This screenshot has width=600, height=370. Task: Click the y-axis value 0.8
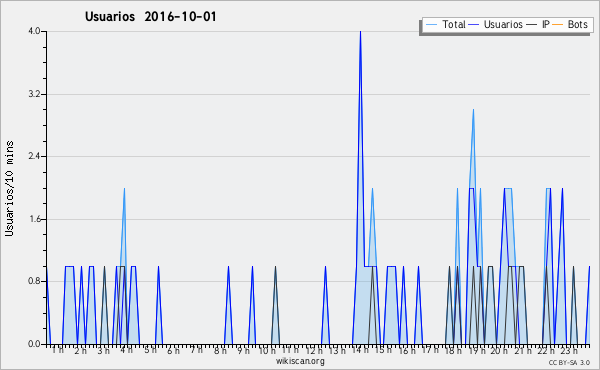click(34, 282)
